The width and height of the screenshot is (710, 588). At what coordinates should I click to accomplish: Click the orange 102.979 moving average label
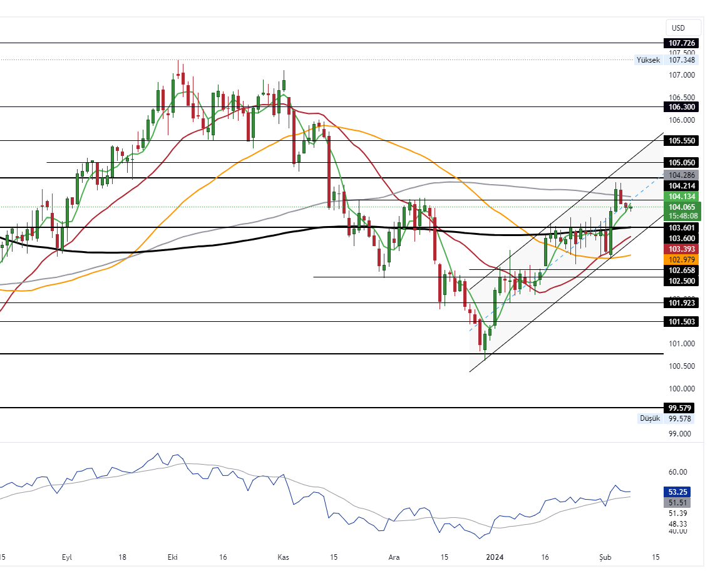coord(682,260)
